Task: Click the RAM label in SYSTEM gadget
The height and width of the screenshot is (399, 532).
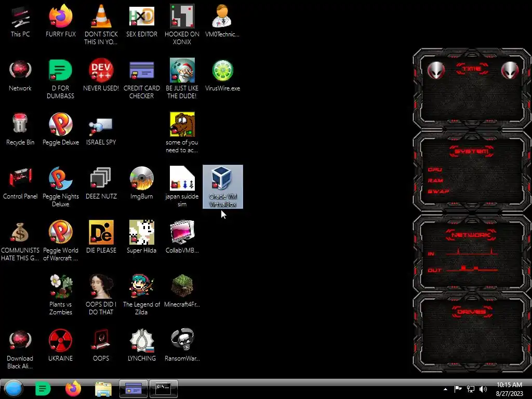Action: tap(435, 180)
